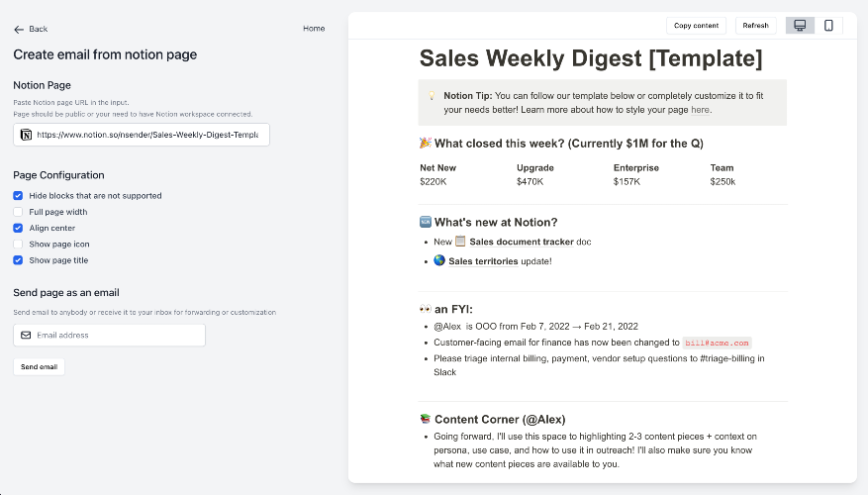Image resolution: width=868 pixels, height=495 pixels.
Task: Click the back arrow icon
Action: 19,29
